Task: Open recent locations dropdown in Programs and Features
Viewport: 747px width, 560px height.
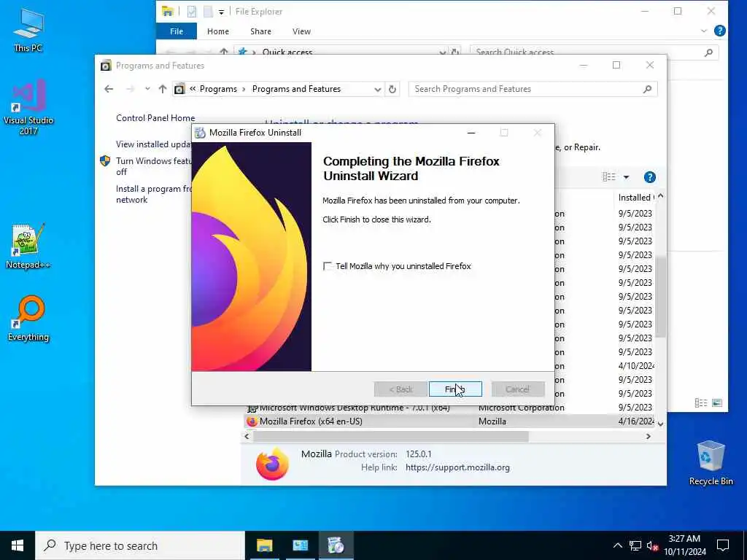Action: [x=147, y=89]
